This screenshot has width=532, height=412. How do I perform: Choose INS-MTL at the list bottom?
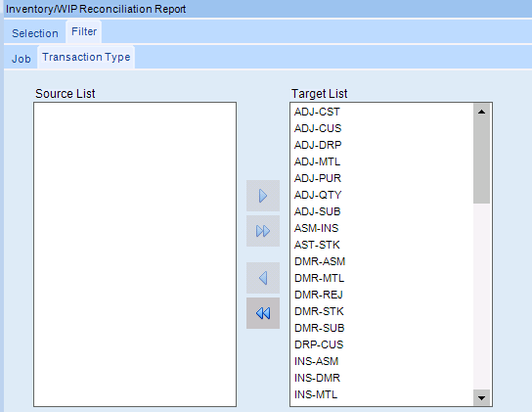click(x=381, y=394)
